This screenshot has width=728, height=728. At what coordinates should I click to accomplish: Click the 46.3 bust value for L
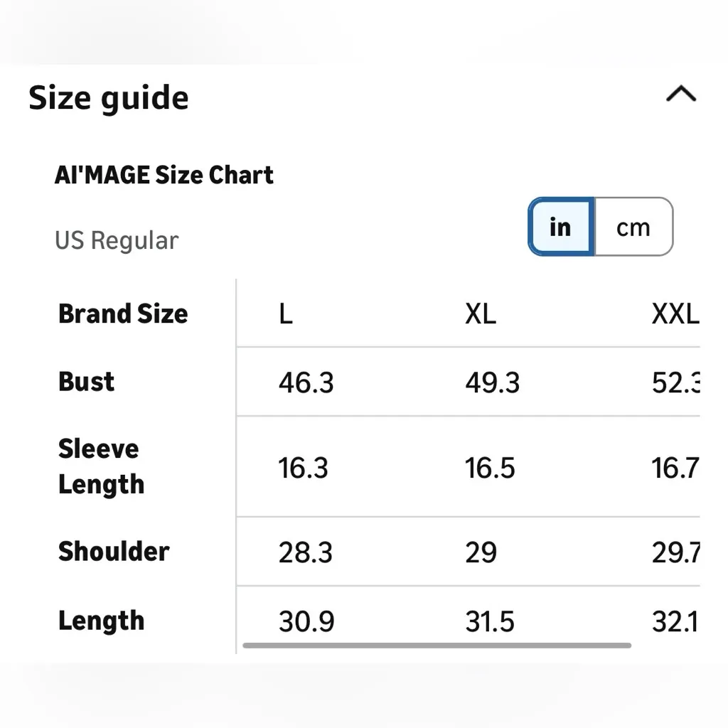pos(306,382)
